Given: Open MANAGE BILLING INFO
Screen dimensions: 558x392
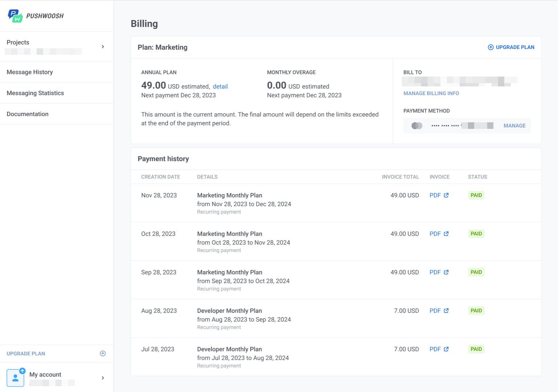Looking at the screenshot, I should 431,93.
